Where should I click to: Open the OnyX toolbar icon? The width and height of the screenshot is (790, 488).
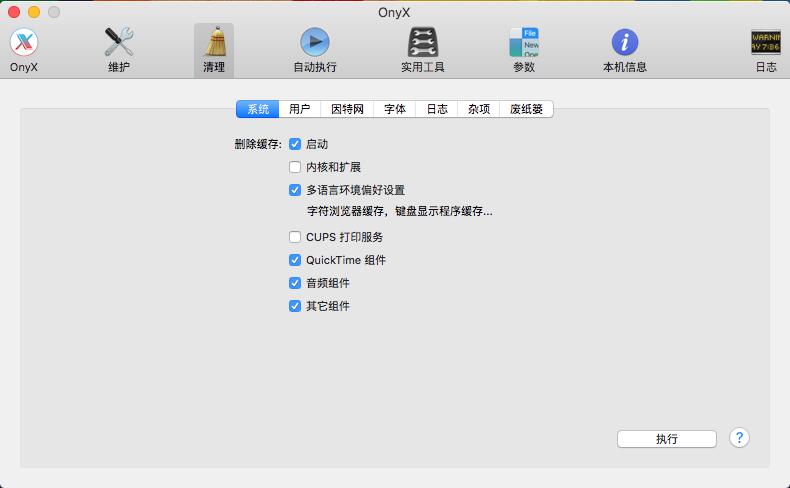tap(24, 49)
